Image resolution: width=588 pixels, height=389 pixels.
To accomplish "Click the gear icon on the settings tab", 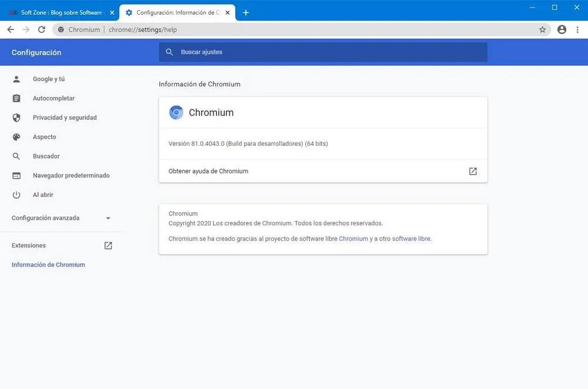I will (129, 13).
